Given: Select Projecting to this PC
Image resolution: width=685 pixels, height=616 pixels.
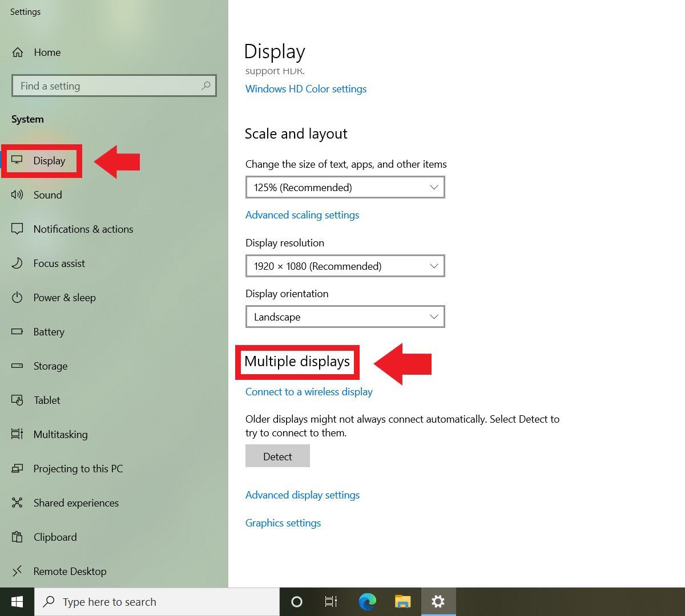Looking at the screenshot, I should point(78,468).
